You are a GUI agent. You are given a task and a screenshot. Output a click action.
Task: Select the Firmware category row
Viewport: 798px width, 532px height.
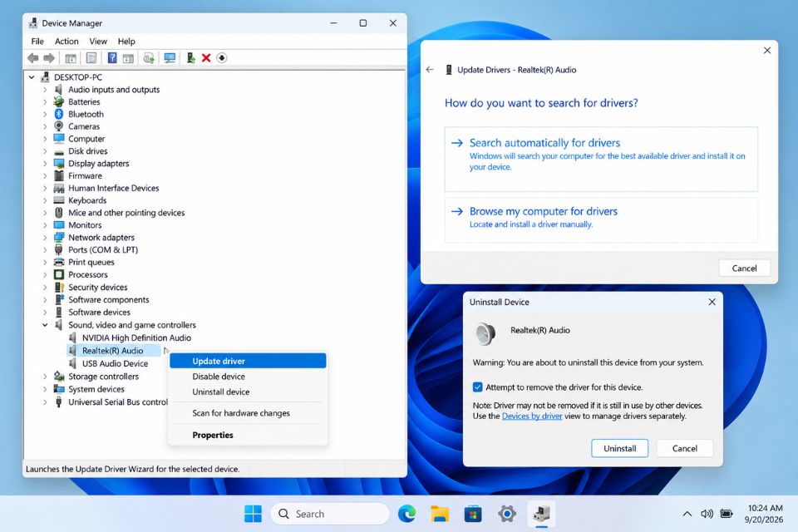(x=85, y=175)
